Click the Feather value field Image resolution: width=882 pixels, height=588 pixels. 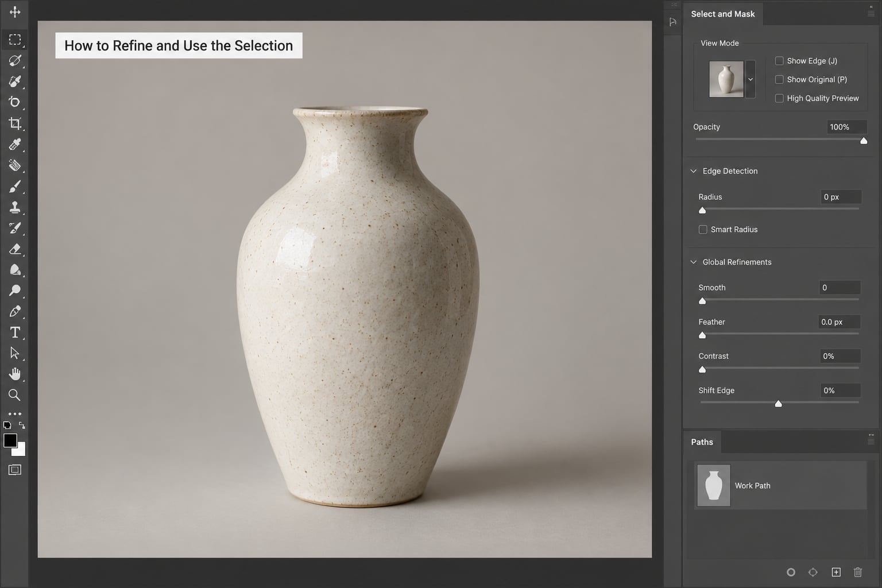(839, 322)
